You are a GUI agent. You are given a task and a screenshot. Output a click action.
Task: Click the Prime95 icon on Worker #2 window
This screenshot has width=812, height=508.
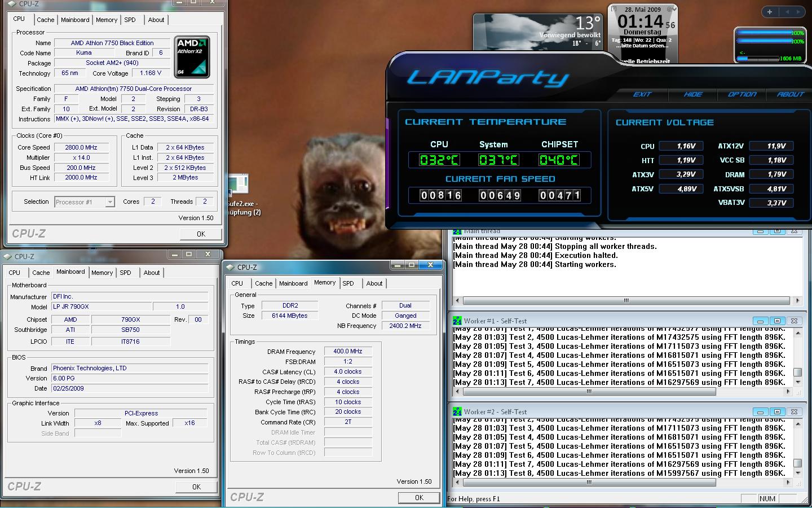coord(457,411)
